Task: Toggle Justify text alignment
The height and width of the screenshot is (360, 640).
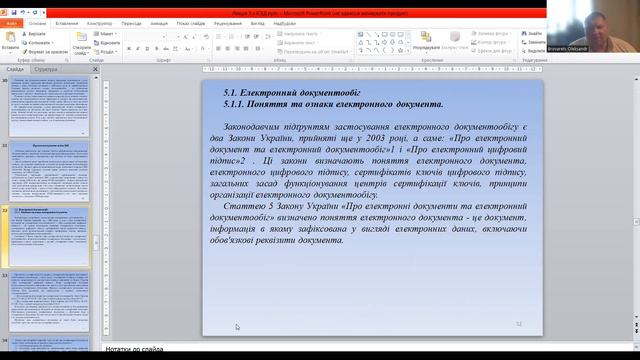Action: pos(246,49)
